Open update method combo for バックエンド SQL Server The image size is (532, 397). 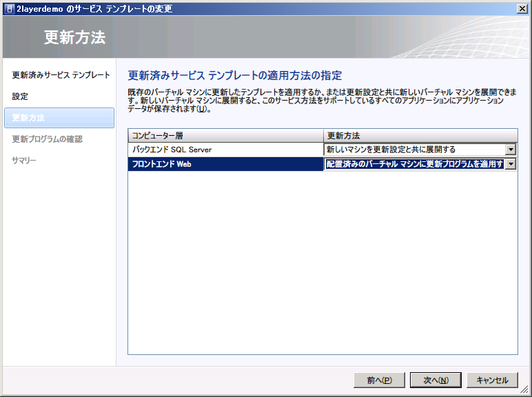[x=420, y=150]
